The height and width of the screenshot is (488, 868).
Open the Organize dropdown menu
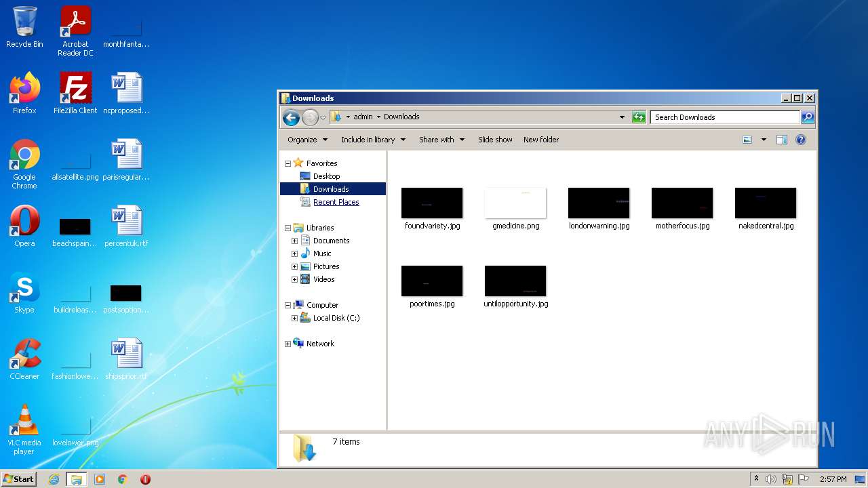(x=307, y=140)
